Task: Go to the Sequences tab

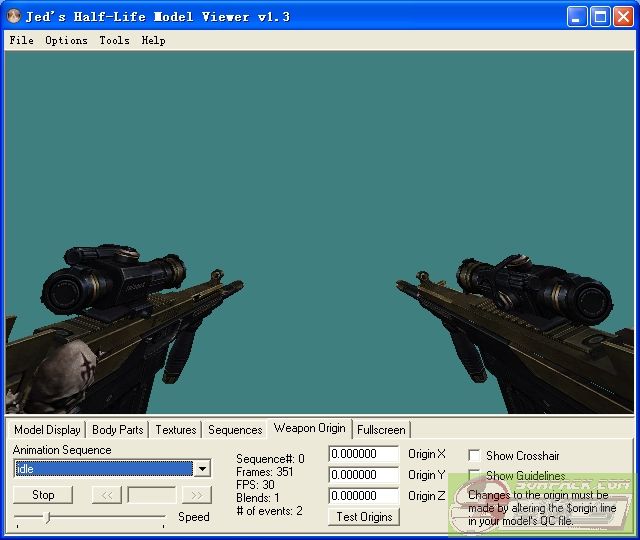Action: pos(235,430)
